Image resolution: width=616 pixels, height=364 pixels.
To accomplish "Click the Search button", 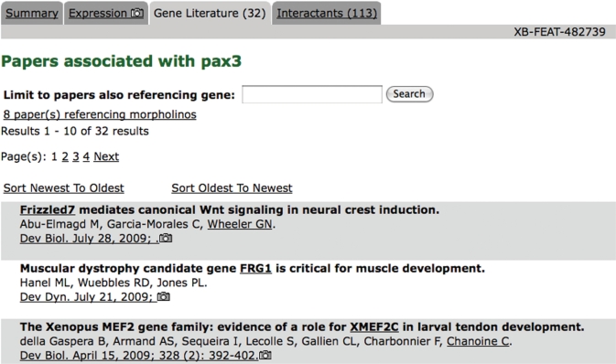I will 409,94.
